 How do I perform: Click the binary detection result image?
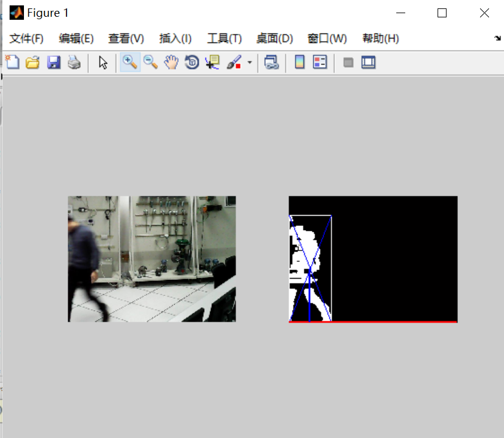(x=372, y=259)
